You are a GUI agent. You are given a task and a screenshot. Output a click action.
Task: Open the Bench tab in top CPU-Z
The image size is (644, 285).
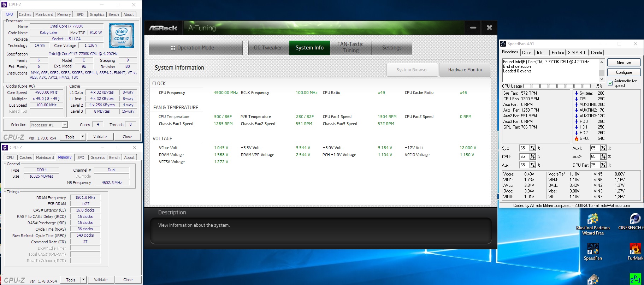coord(114,14)
